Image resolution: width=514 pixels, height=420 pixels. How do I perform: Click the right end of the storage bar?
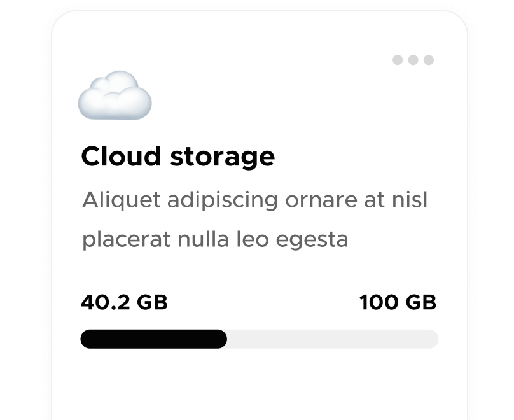coord(433,339)
